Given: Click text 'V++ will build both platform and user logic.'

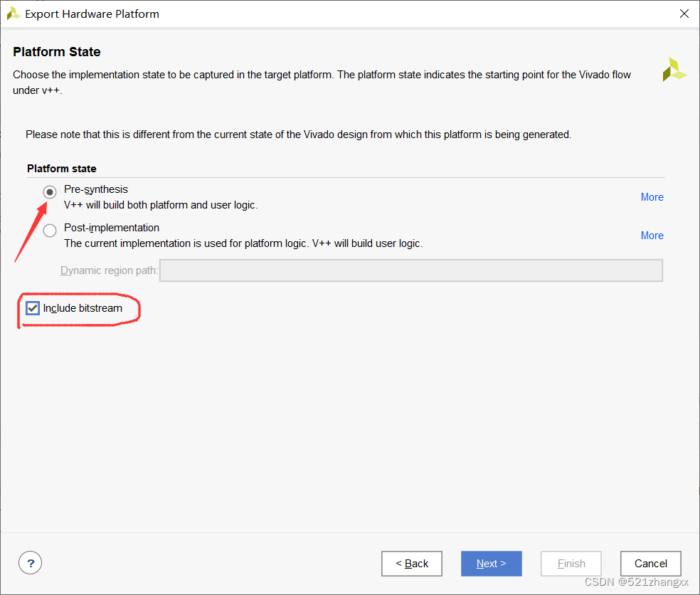Looking at the screenshot, I should tap(161, 205).
